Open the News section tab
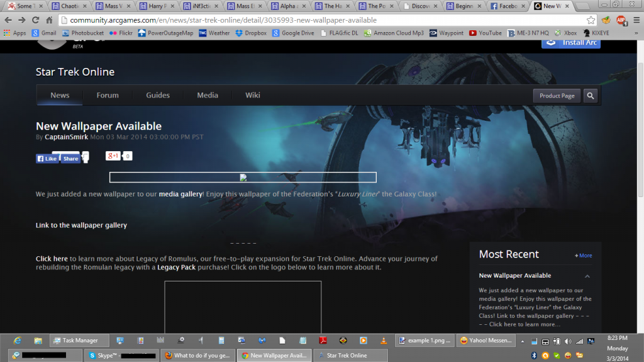The image size is (644, 362). pyautogui.click(x=60, y=95)
